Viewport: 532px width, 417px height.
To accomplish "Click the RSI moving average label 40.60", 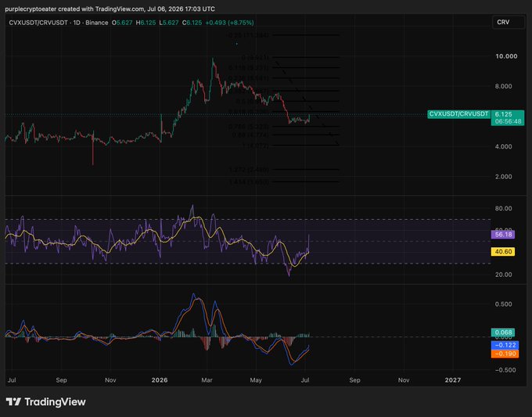I will click(x=503, y=252).
